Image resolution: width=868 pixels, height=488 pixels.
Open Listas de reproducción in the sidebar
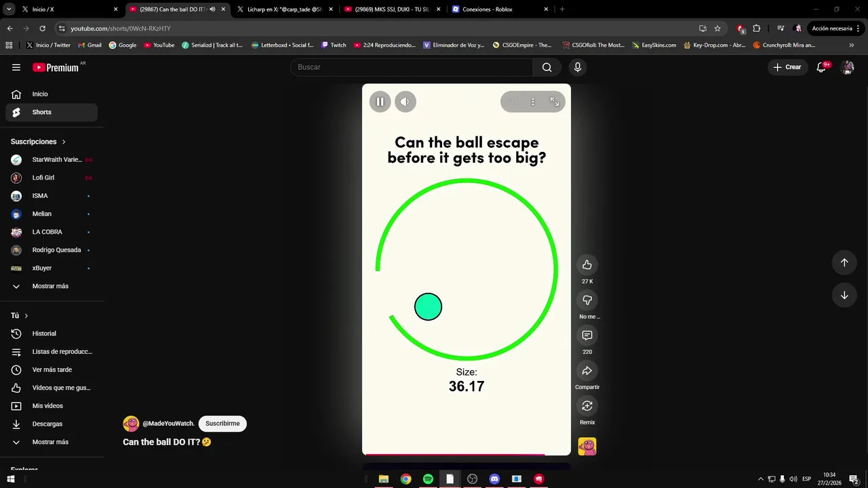pyautogui.click(x=52, y=352)
